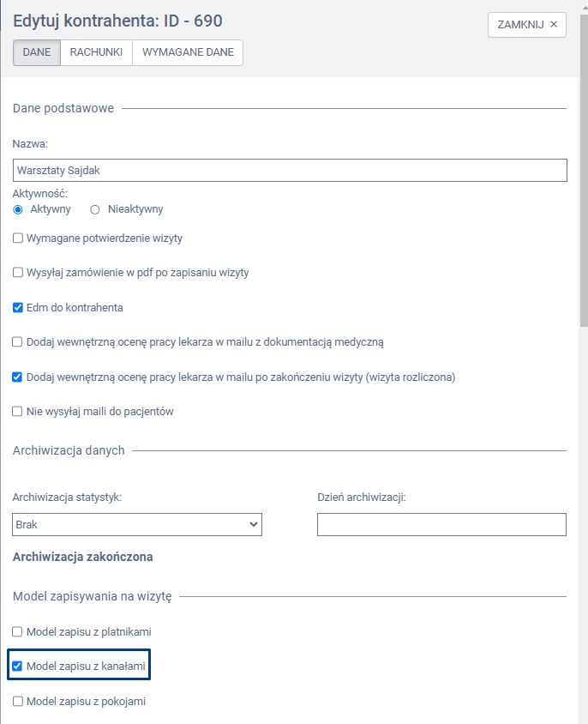The width and height of the screenshot is (588, 724).
Task: Uncheck Edm do kontrahenta
Action: point(18,307)
